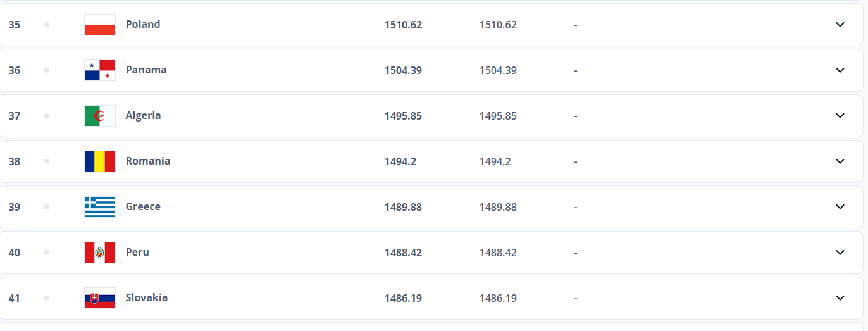The image size is (868, 331).
Task: Open the Algeria row dropdown arrow
Action: pos(840,116)
